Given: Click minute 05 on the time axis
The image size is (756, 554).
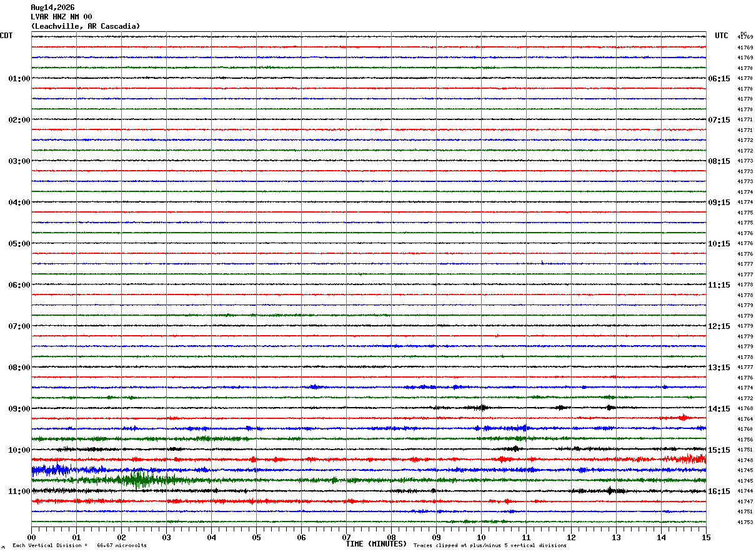Looking at the screenshot, I should 256,537.
